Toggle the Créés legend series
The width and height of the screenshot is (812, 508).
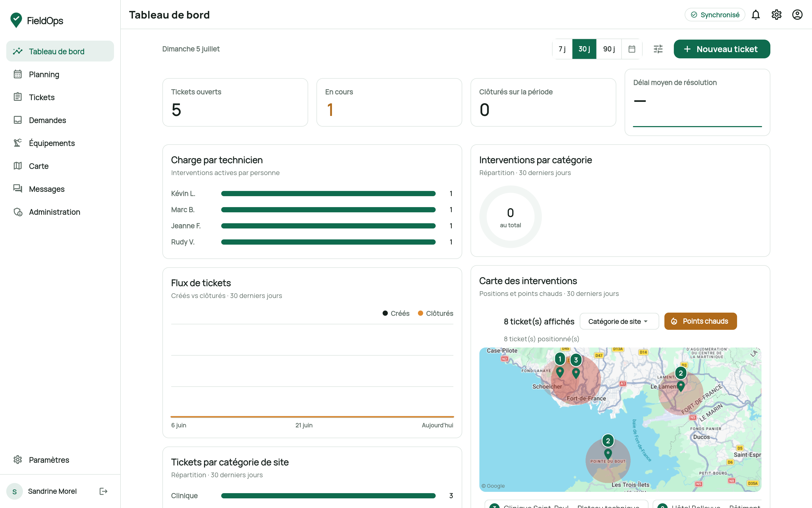pyautogui.click(x=396, y=313)
